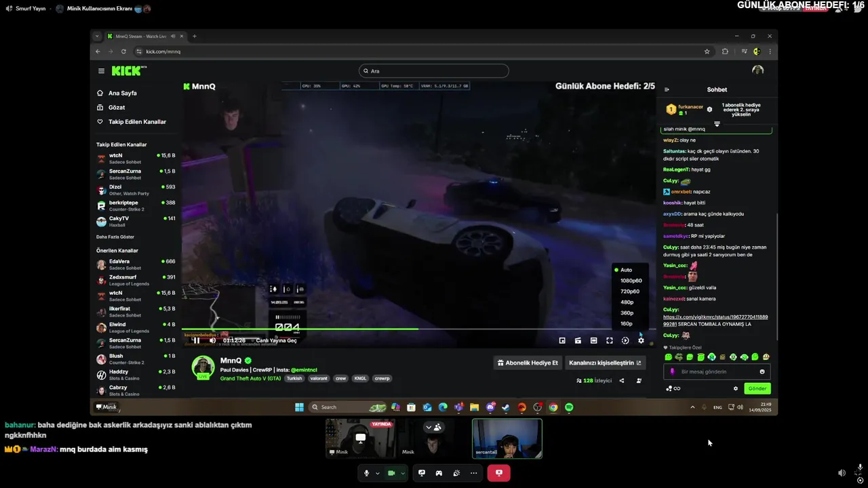Open the user profile avatar menu
This screenshot has width=868, height=488.
click(x=758, y=70)
